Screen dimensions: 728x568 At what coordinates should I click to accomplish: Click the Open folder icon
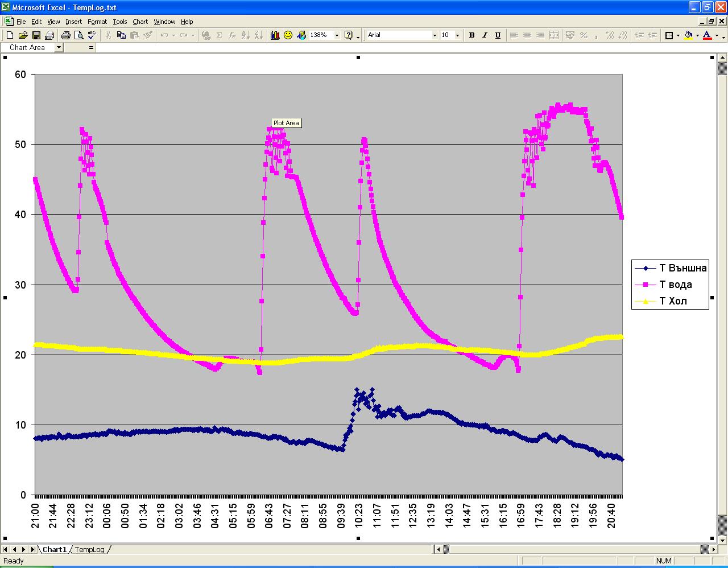pyautogui.click(x=23, y=35)
